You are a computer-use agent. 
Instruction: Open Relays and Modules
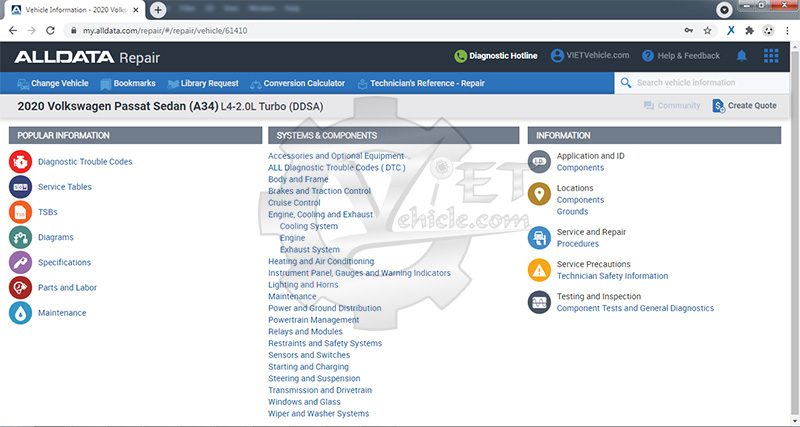coord(306,332)
